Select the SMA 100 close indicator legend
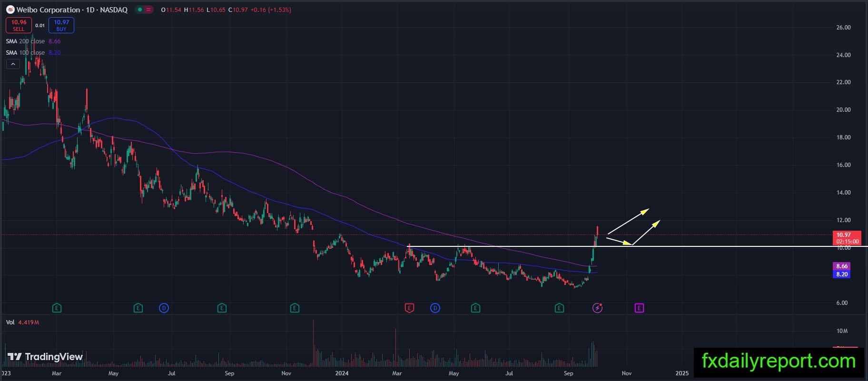 click(33, 53)
